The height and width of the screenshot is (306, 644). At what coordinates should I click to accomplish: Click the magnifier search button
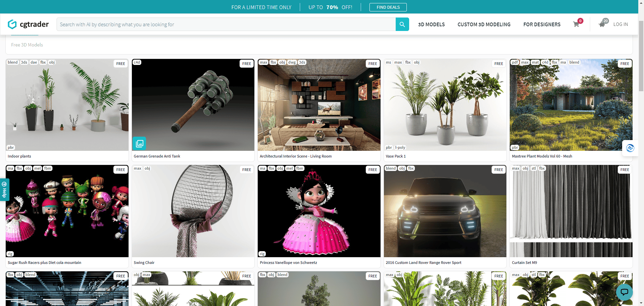tap(402, 24)
